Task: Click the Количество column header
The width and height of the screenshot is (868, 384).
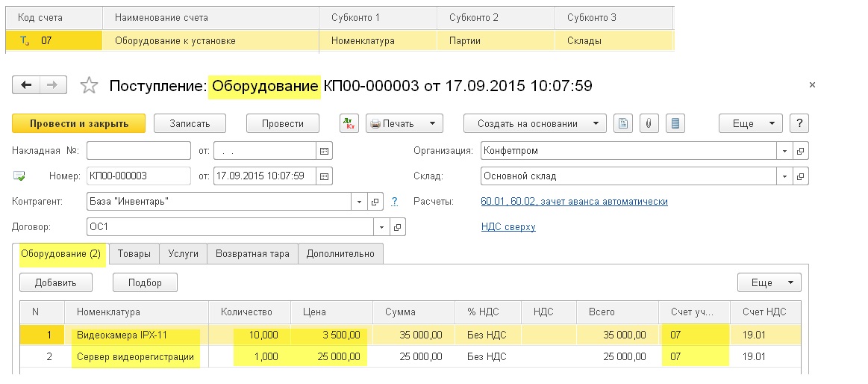Action: click(250, 312)
